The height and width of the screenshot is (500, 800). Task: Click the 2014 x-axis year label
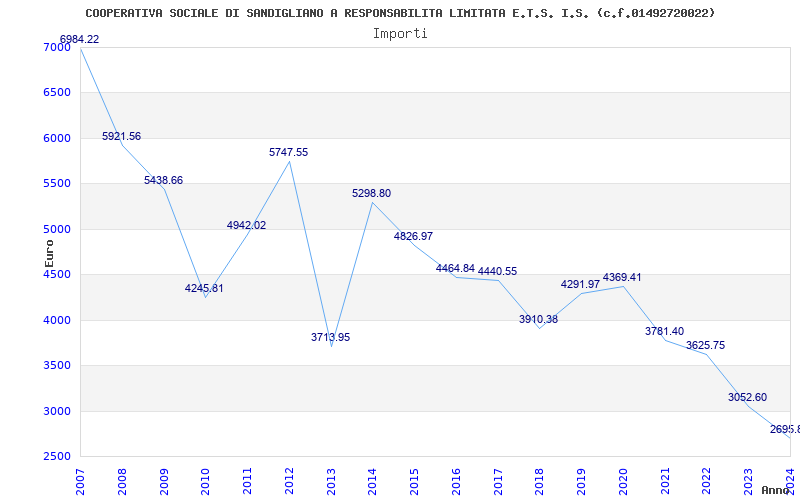coord(372,482)
